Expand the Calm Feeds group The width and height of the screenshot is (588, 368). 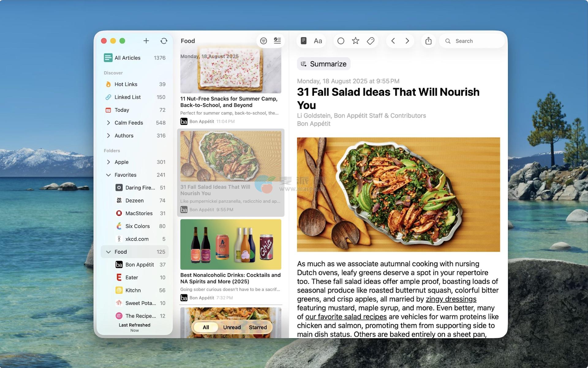(108, 123)
